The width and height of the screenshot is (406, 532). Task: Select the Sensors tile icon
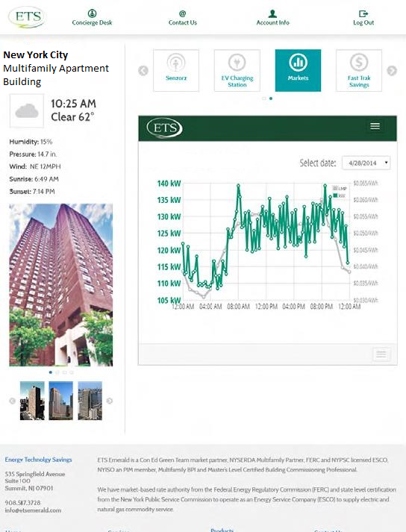click(x=176, y=63)
